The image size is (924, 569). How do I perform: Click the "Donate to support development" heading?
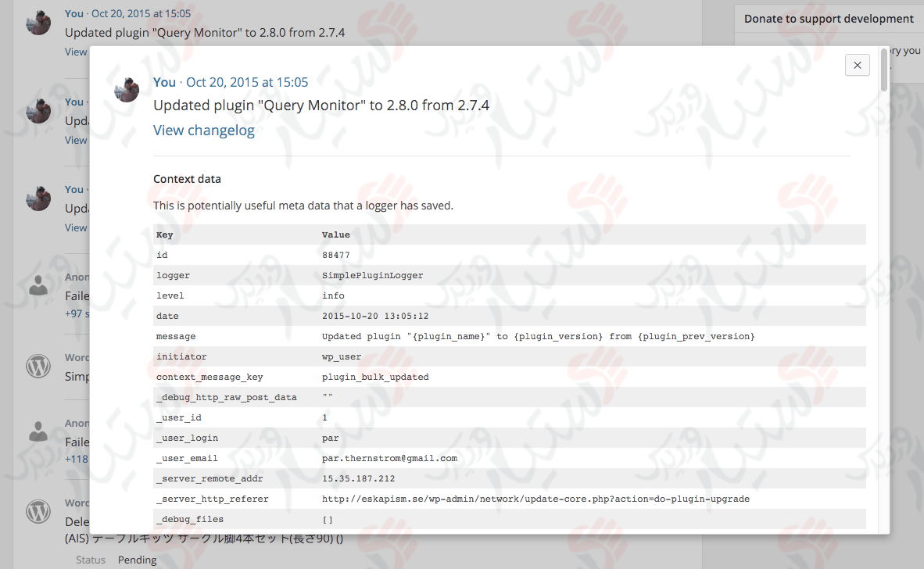click(829, 19)
